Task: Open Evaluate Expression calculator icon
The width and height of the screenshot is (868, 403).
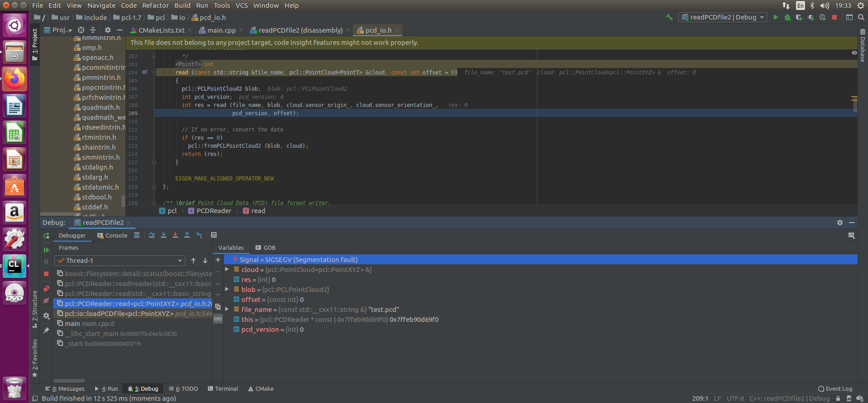Action: pos(214,235)
